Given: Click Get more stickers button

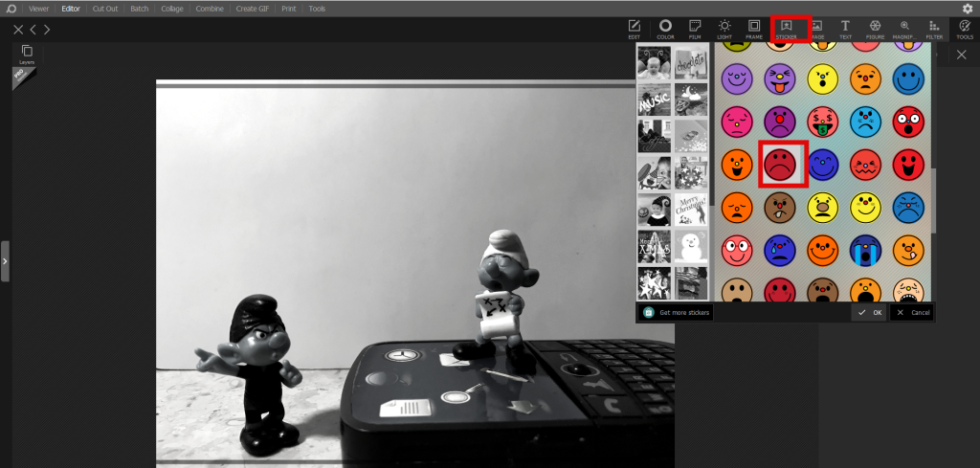Looking at the screenshot, I should point(678,312).
